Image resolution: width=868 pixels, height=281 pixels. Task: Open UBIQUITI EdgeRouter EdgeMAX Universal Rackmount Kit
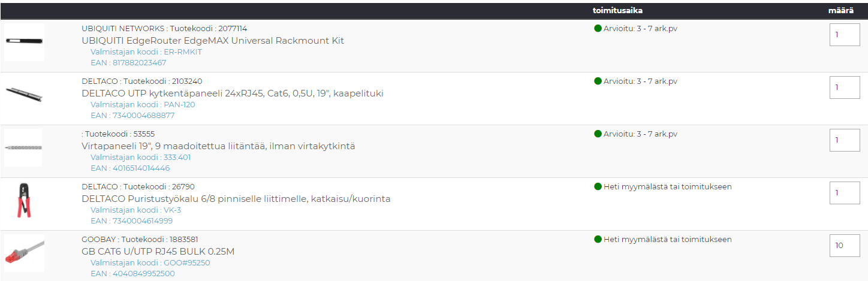(213, 41)
